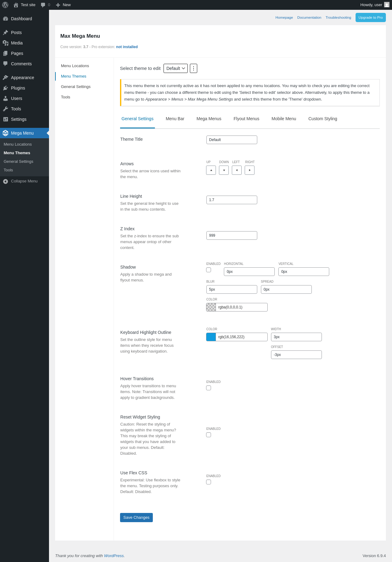Enable Hover Transitions checkbox
Image resolution: width=392 pixels, height=562 pixels.
point(209,388)
